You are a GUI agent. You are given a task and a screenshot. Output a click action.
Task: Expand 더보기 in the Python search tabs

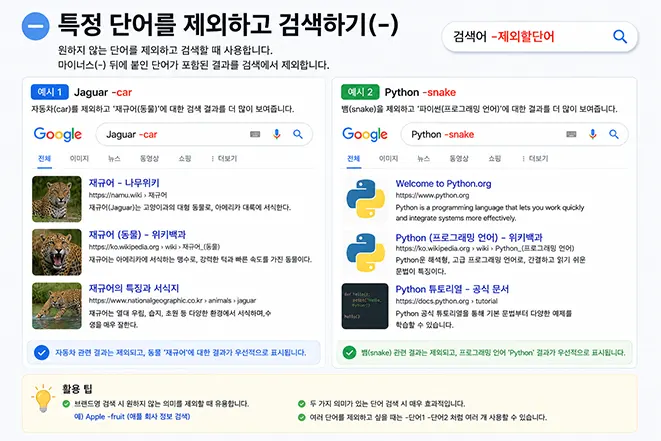click(x=535, y=159)
